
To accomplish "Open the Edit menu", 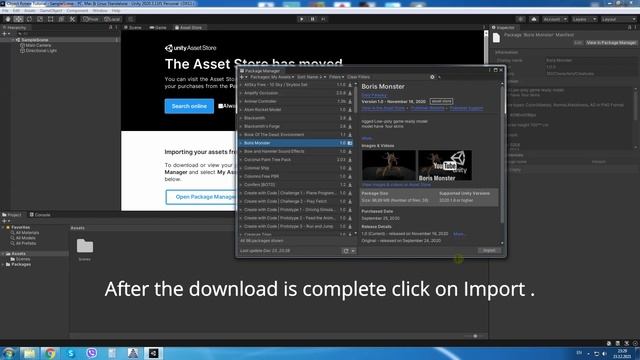I will click(x=16, y=11).
